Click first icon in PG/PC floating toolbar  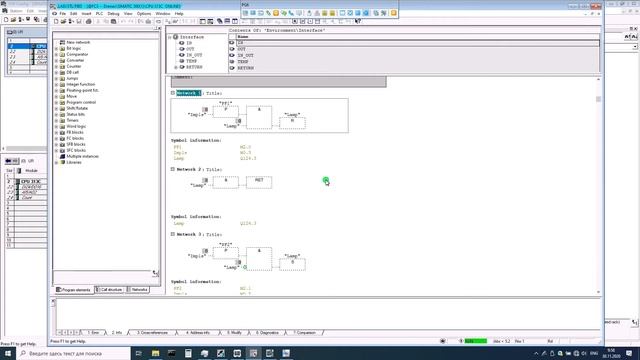click(245, 13)
